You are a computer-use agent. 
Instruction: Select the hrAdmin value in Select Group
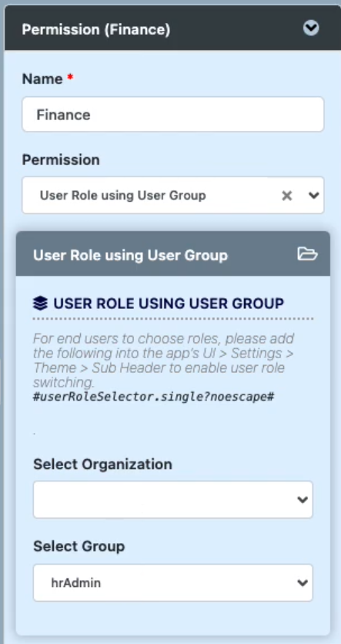76,582
